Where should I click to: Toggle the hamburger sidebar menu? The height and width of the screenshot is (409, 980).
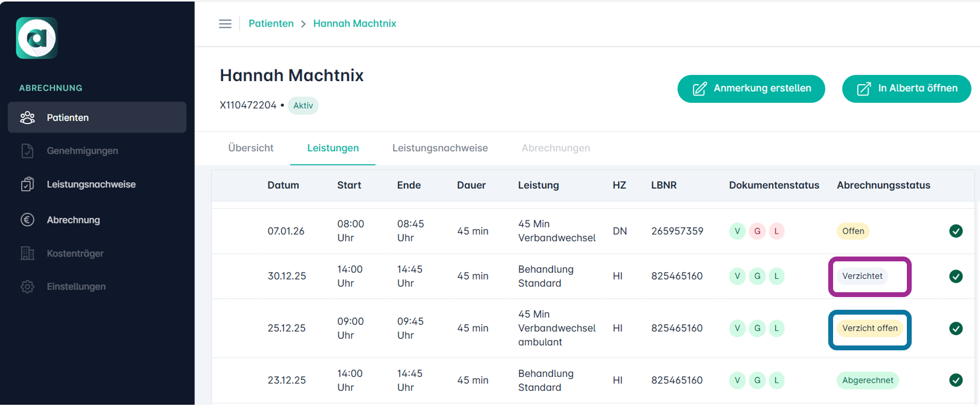coord(225,24)
